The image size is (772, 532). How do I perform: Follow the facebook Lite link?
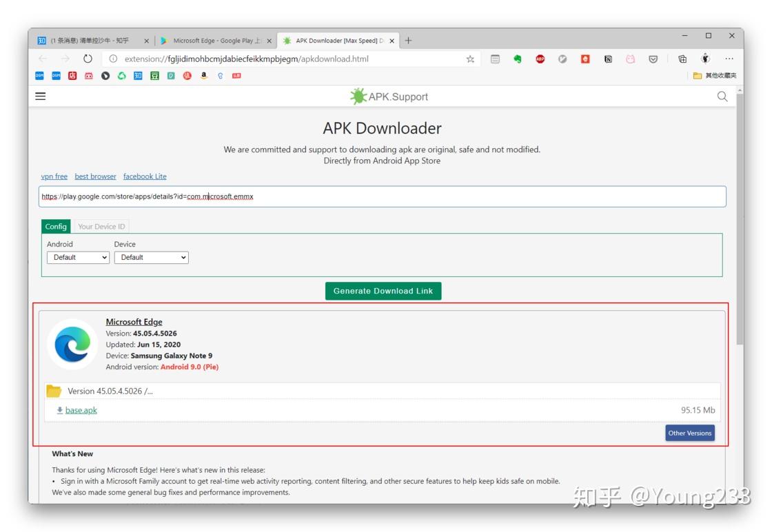coord(145,176)
